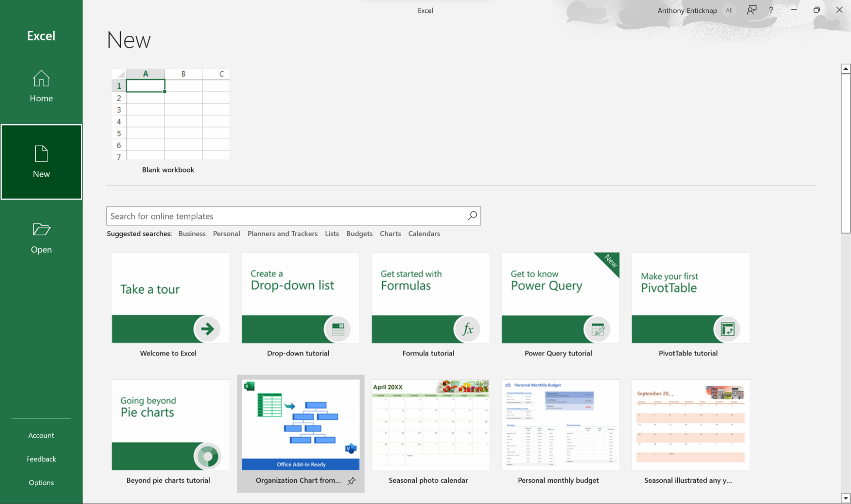Click the search magnifier icon
851x504 pixels.
coord(472,216)
